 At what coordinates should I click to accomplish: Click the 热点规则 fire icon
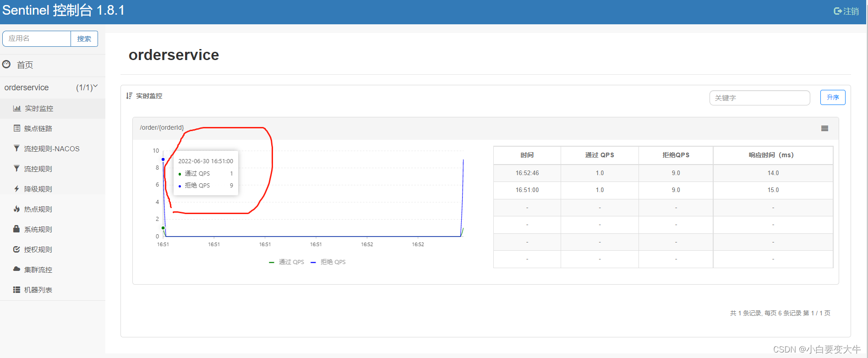(17, 209)
